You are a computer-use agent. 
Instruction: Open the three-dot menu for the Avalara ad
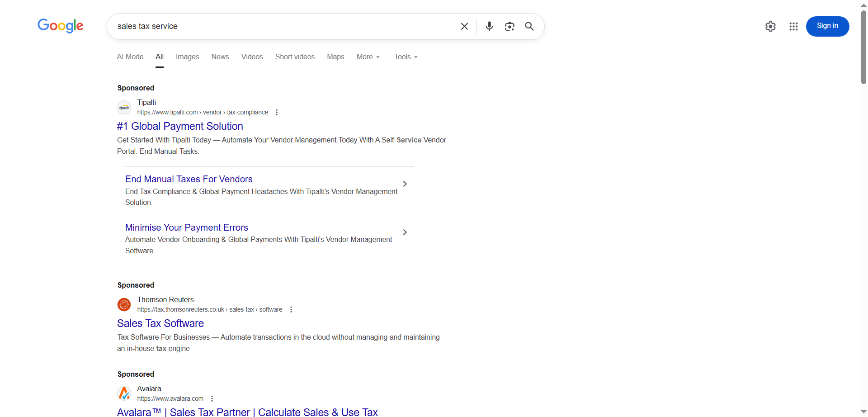click(x=212, y=398)
